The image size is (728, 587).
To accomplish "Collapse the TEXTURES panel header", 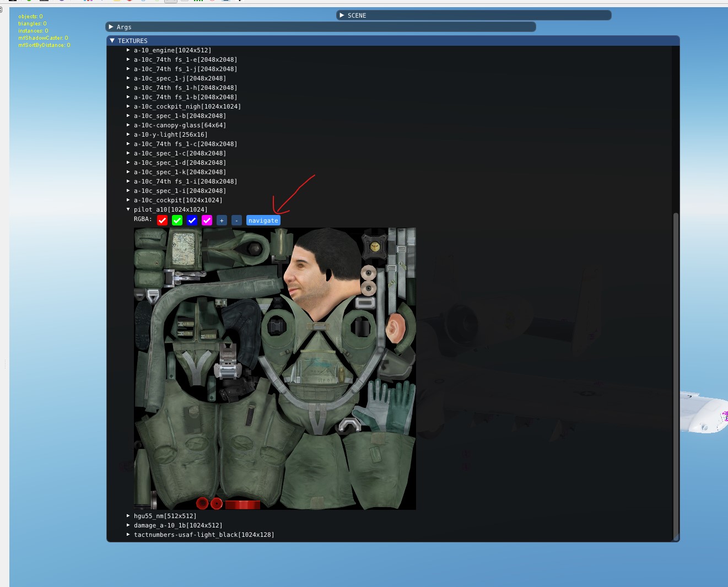I will tap(393, 41).
